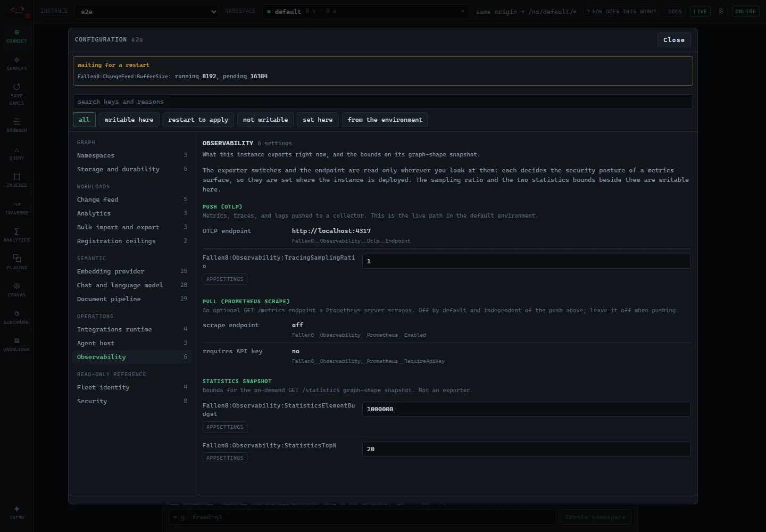Select the Observability settings group
This screenshot has width=766, height=532.
pyautogui.click(x=132, y=357)
